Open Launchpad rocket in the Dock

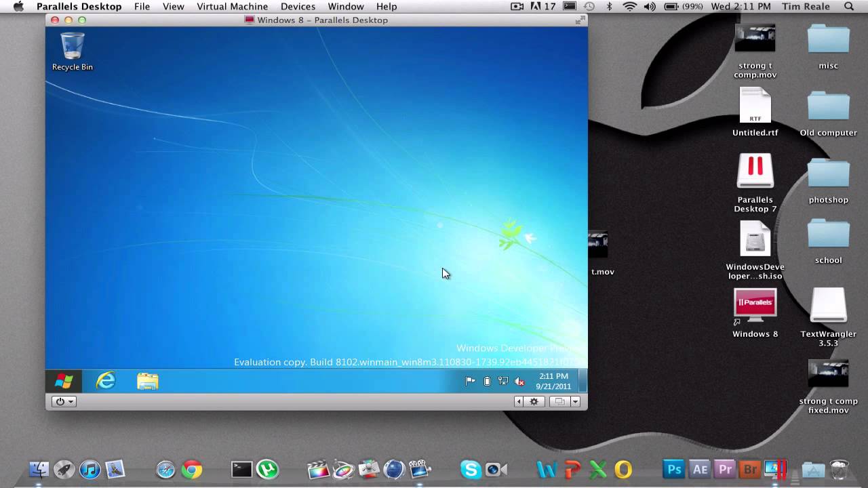[64, 469]
